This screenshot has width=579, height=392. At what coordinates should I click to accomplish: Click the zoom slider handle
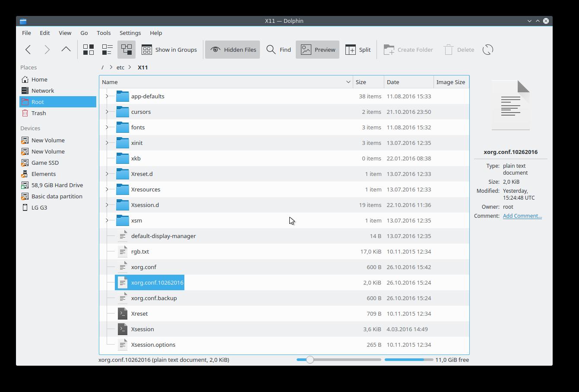[310, 360]
